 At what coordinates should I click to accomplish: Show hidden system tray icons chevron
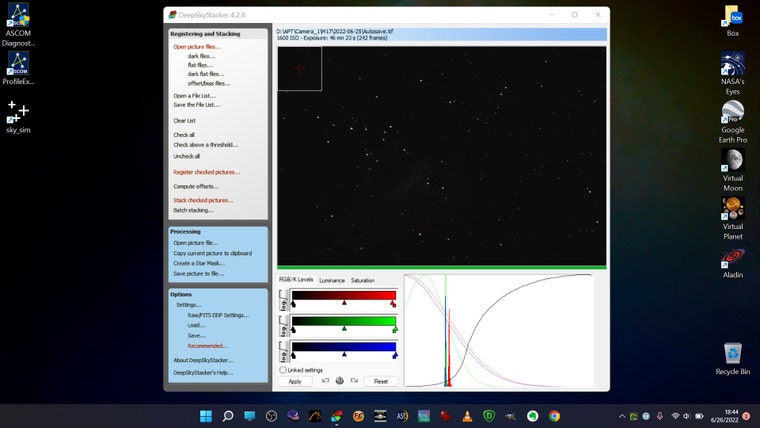click(622, 416)
